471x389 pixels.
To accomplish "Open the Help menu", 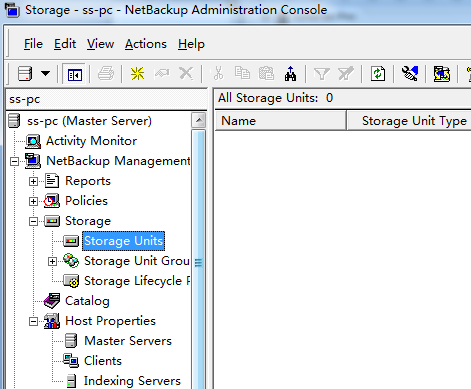I will click(x=191, y=44).
